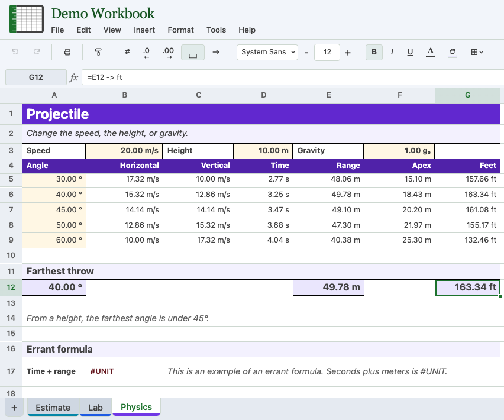Open the File menu
This screenshot has height=420, width=504.
click(x=57, y=30)
